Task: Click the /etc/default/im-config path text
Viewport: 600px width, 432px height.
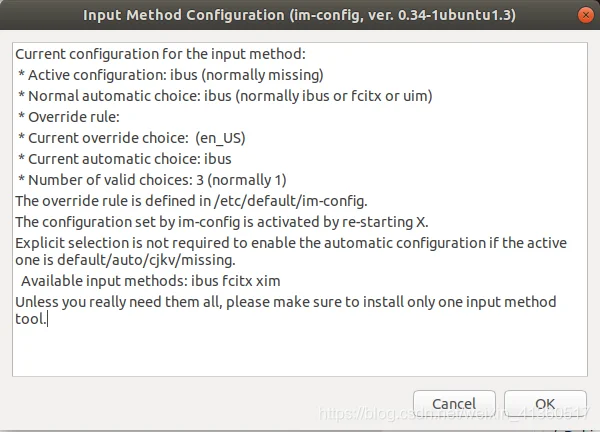Action: [x=289, y=201]
